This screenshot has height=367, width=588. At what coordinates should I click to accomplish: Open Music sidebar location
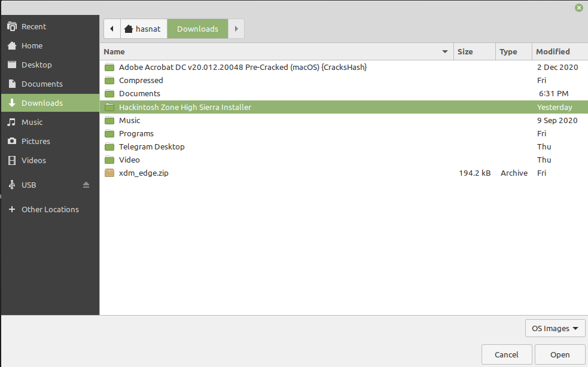(50, 122)
